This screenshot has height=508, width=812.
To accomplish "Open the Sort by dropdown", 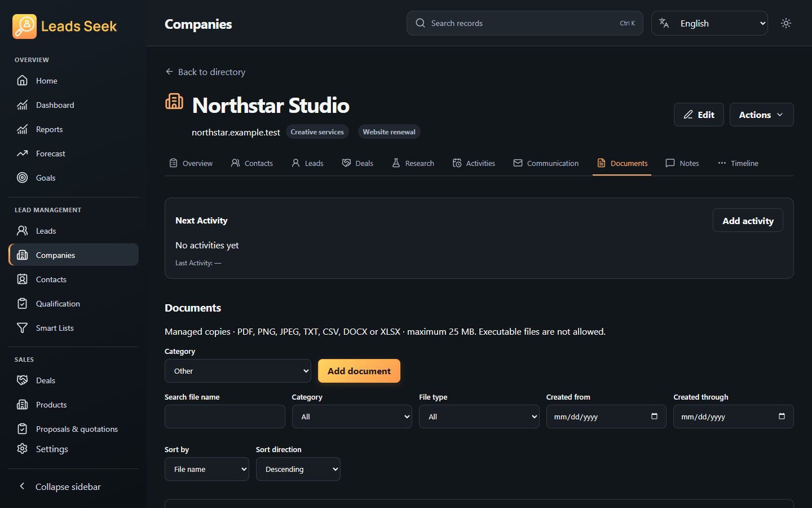I will click(x=206, y=469).
